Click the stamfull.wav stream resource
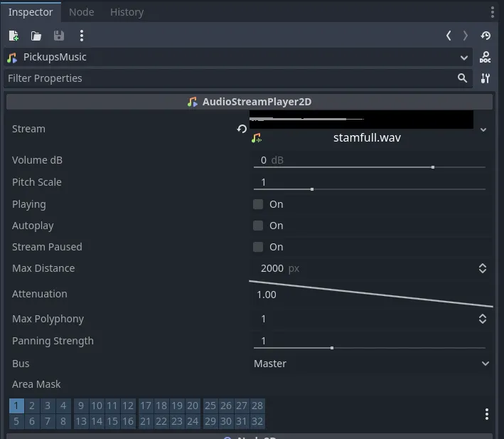Viewport: 504px width, 439px height. coord(367,138)
